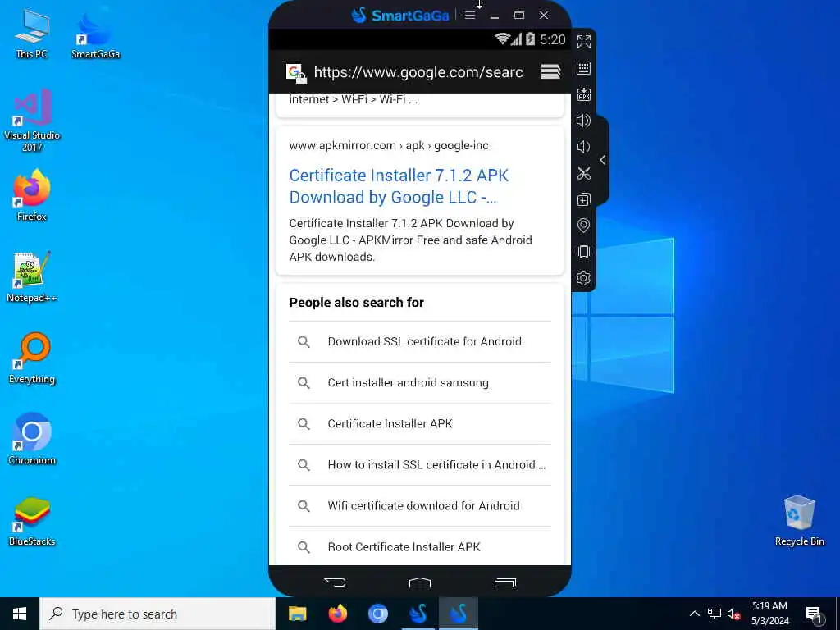Open Firefox desktop shortcut
The image size is (840, 630).
(32, 195)
